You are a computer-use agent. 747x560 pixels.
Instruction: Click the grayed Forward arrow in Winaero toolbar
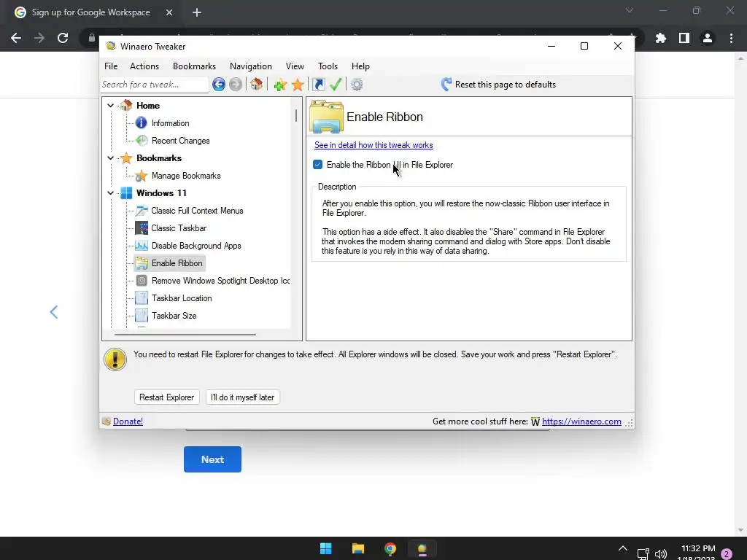pos(236,85)
